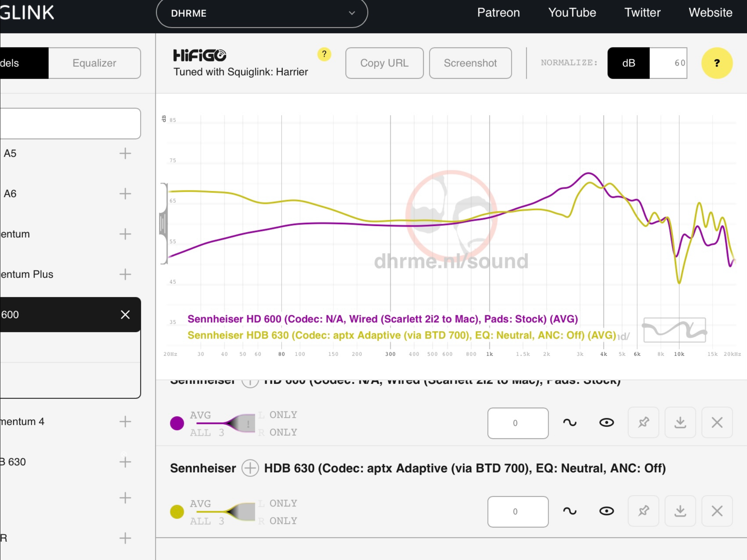Add the 'mentum 4' model to graph
Viewport: 747px width, 560px height.
click(x=125, y=421)
